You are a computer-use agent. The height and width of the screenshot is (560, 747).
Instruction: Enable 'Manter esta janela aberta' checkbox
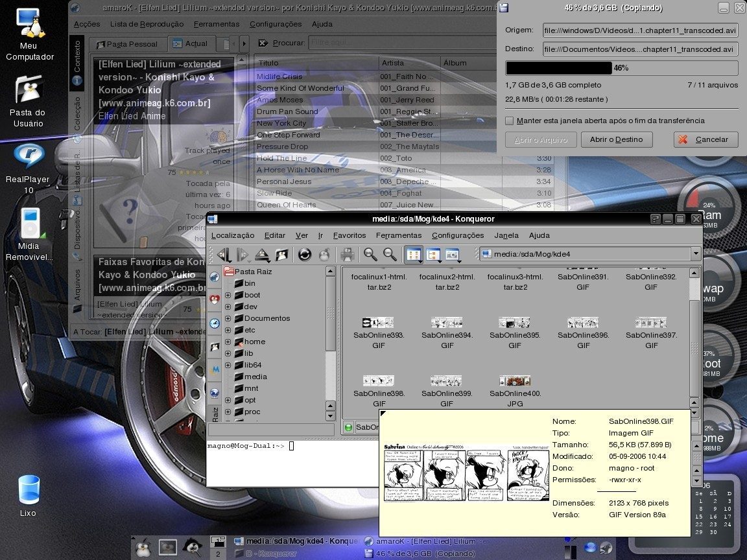pyautogui.click(x=509, y=121)
